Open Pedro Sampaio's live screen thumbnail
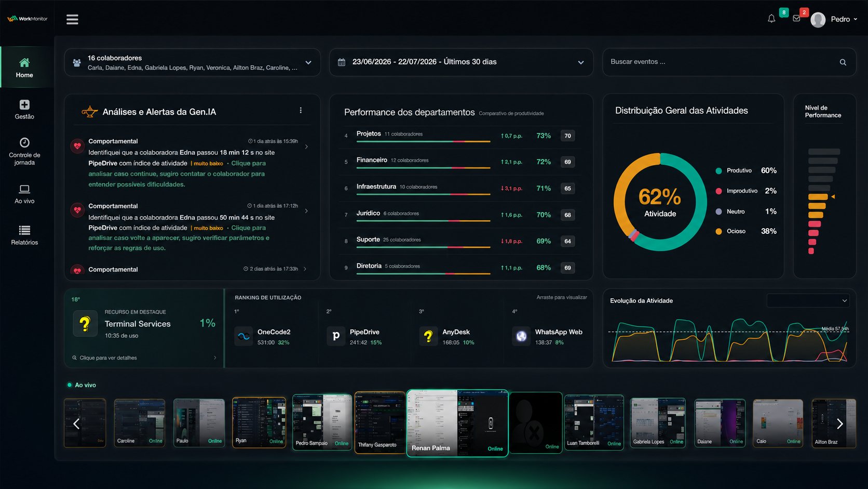 pyautogui.click(x=322, y=422)
